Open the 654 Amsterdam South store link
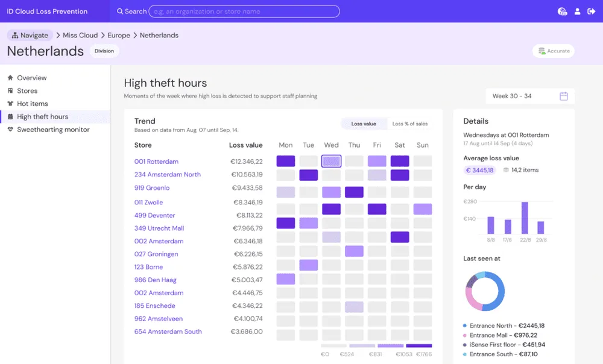Screen dimensions: 603x364 pyautogui.click(x=168, y=331)
